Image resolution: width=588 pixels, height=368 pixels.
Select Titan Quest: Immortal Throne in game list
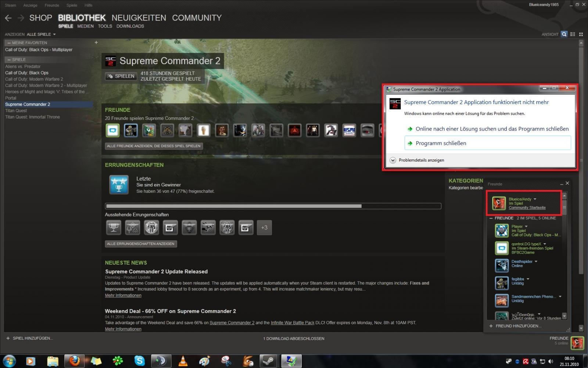click(x=32, y=117)
